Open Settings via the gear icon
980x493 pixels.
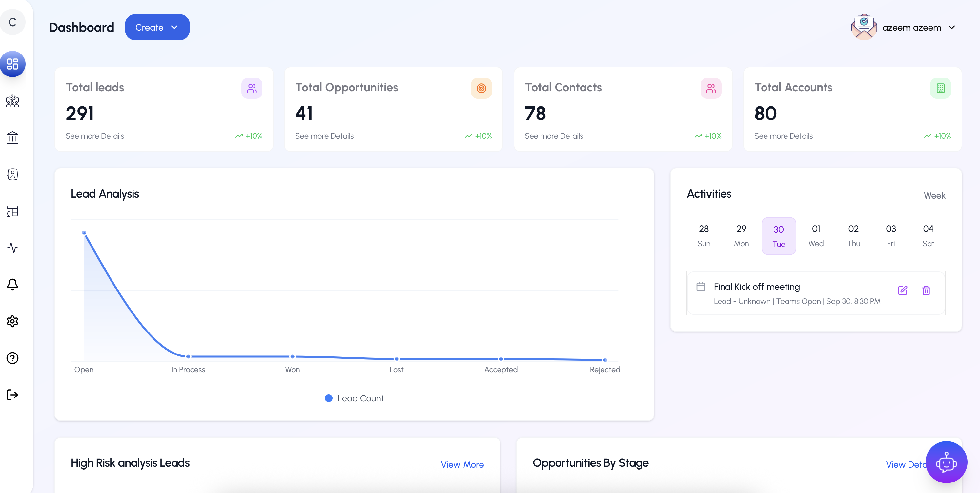(x=12, y=321)
